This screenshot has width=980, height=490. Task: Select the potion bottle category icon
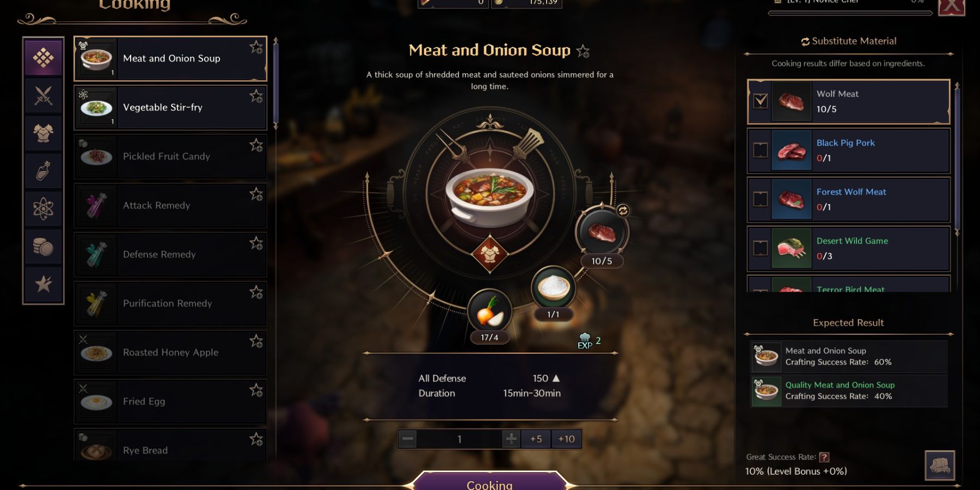44,171
